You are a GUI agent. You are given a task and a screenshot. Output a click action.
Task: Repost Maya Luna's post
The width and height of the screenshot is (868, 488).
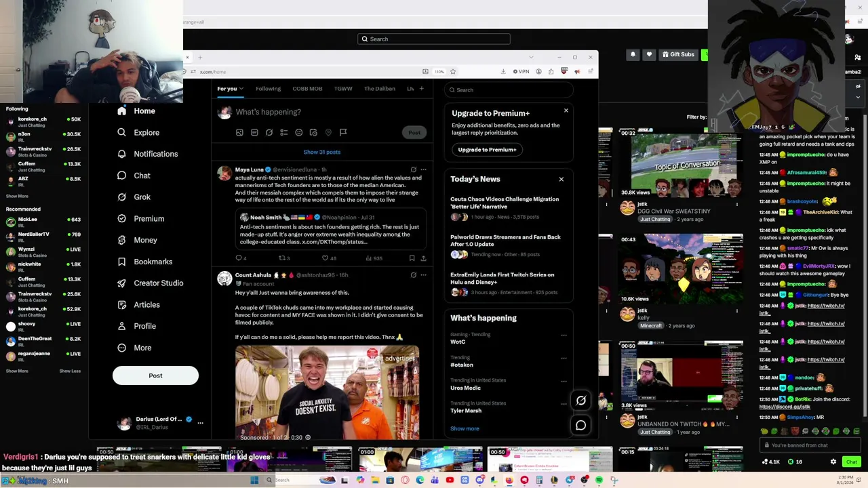point(284,258)
